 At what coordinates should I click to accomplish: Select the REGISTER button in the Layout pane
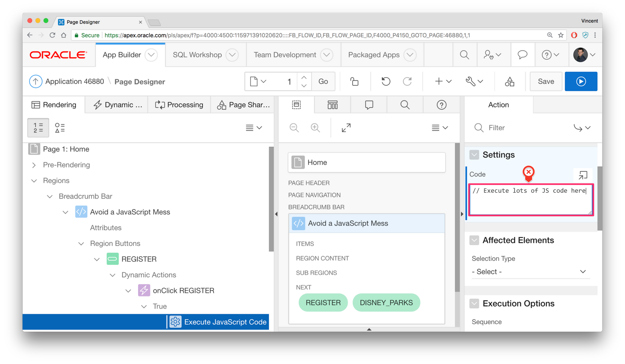tap(323, 302)
